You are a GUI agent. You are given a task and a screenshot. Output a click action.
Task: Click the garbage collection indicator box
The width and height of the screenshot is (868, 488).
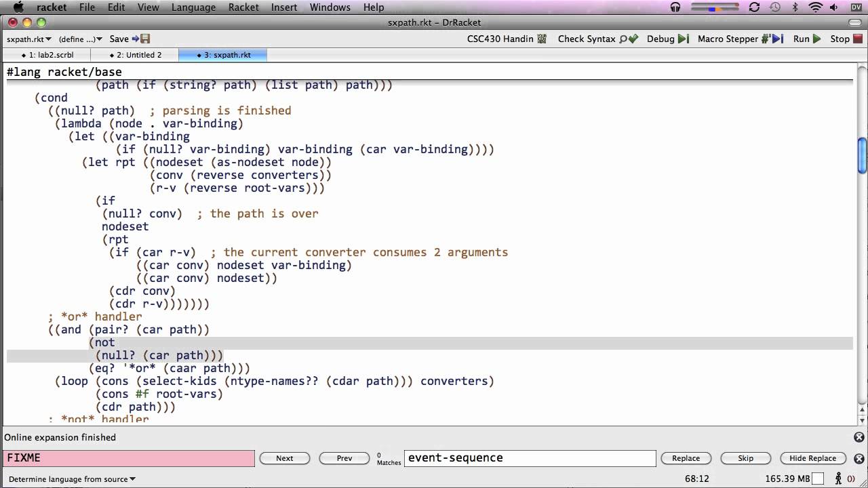coord(819,479)
